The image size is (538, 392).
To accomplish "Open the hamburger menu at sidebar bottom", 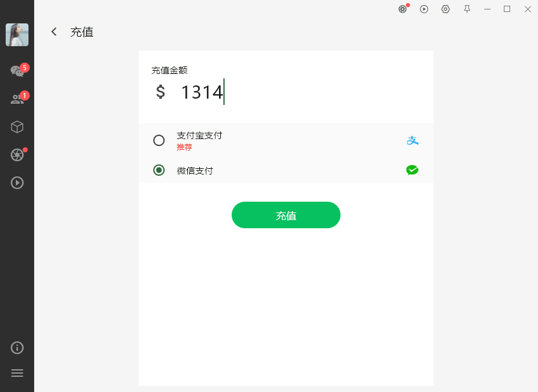I will point(17,373).
